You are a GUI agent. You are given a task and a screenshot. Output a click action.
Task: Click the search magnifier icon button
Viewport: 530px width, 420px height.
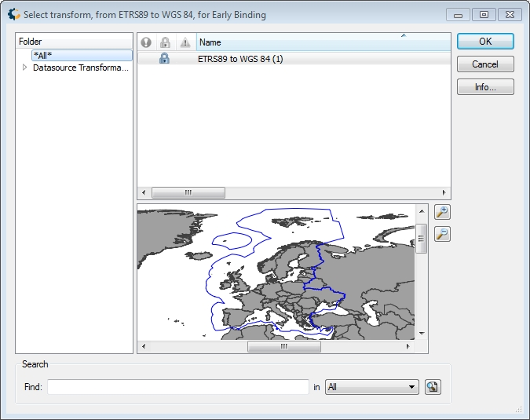[x=433, y=387]
